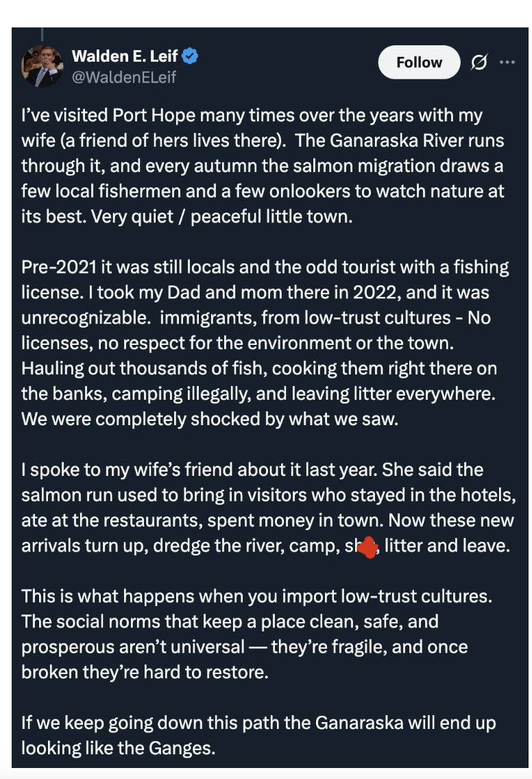Click the phrase "broken they're hard to restore"
This screenshot has height=779, width=532.
click(145, 672)
